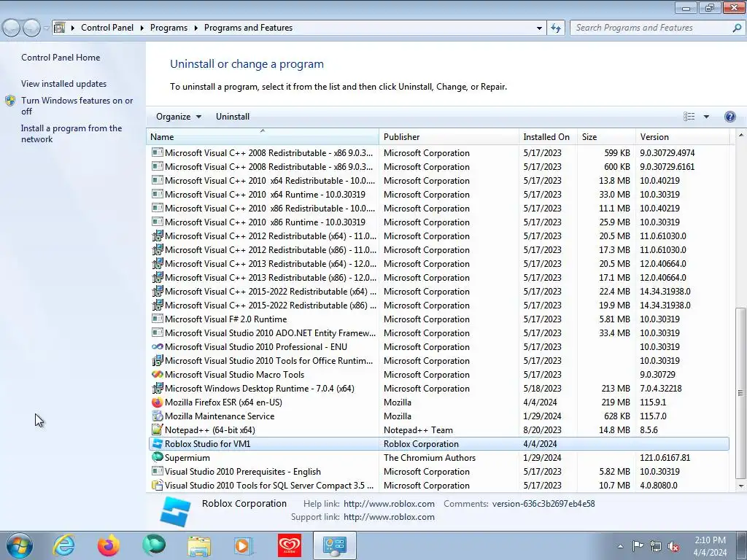747x560 pixels.
Task: Select Microsoft Visual C++ 2010 x64 Runtime row
Action: point(438,194)
